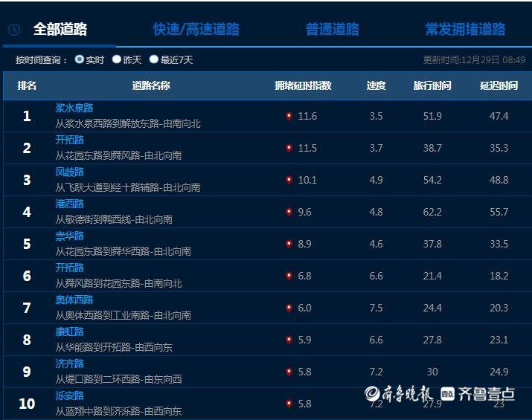Switch to 快速/高速道路 tab
This screenshot has height=420, width=532.
(x=196, y=30)
